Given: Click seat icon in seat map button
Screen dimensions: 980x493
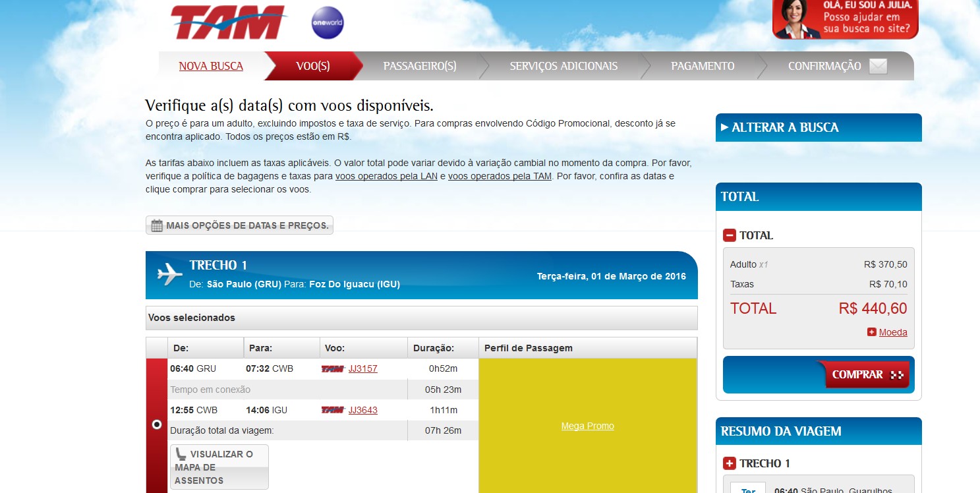Looking at the screenshot, I should coord(181,454).
